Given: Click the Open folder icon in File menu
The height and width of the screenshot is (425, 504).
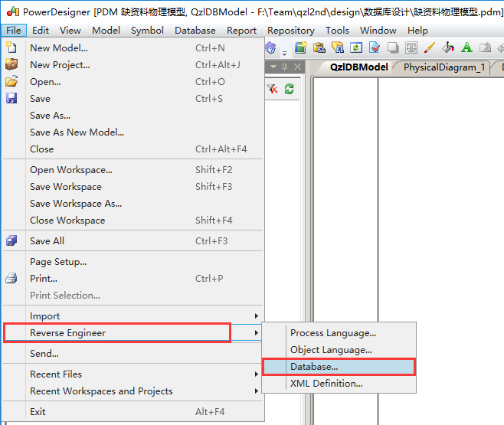Looking at the screenshot, I should pos(11,81).
